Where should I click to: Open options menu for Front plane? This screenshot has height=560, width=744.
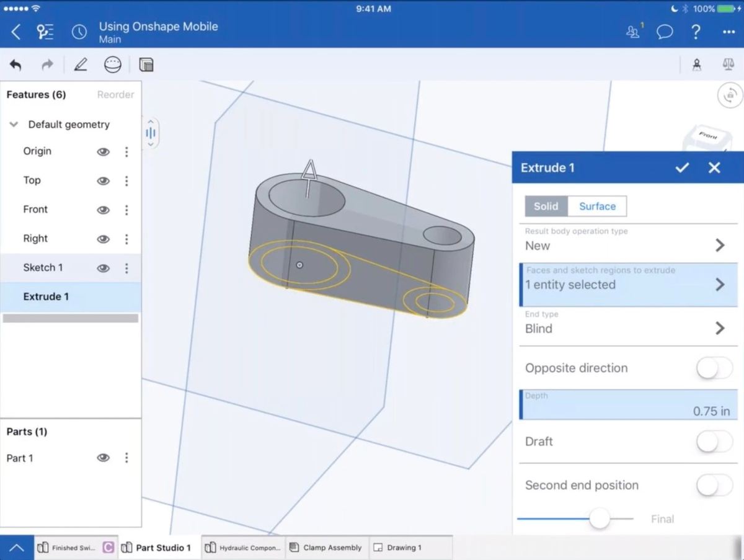pyautogui.click(x=126, y=210)
